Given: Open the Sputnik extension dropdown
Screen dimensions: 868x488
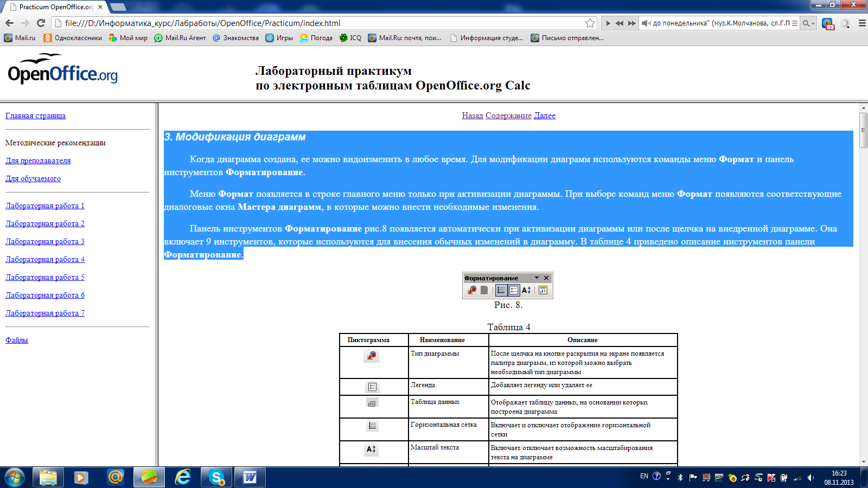Looking at the screenshot, I should pyautogui.click(x=845, y=23).
